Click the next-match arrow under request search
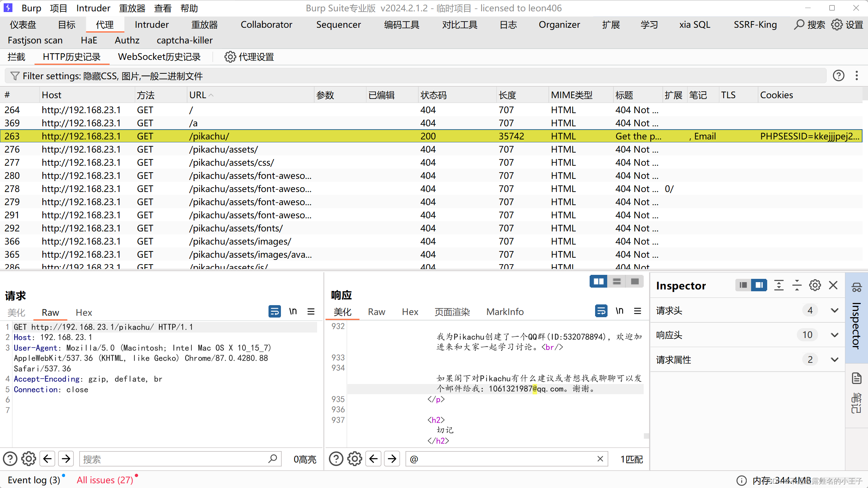Viewport: 868px width, 488px height. 66,459
